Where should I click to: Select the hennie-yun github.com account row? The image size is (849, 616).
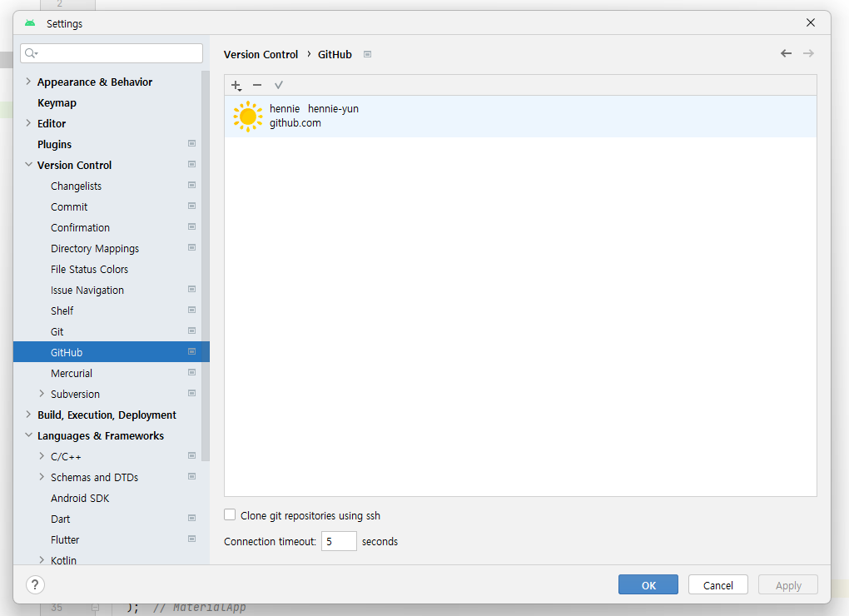click(520, 117)
